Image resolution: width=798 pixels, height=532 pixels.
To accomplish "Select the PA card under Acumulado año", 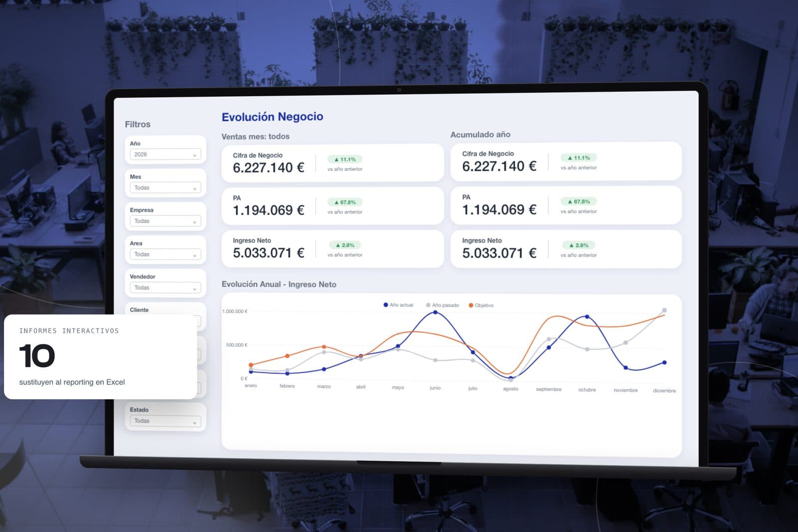I will (x=566, y=205).
